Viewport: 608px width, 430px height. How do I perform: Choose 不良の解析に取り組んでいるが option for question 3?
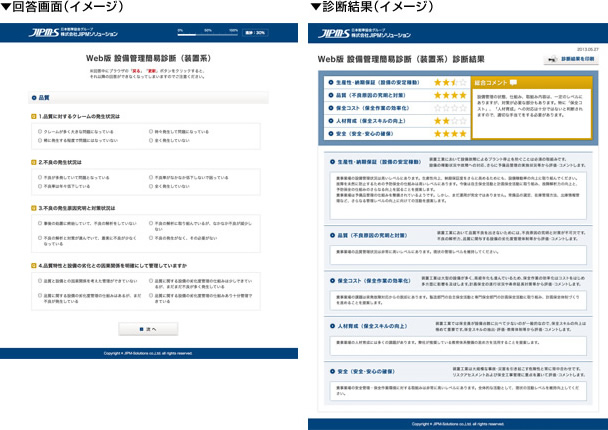point(151,223)
